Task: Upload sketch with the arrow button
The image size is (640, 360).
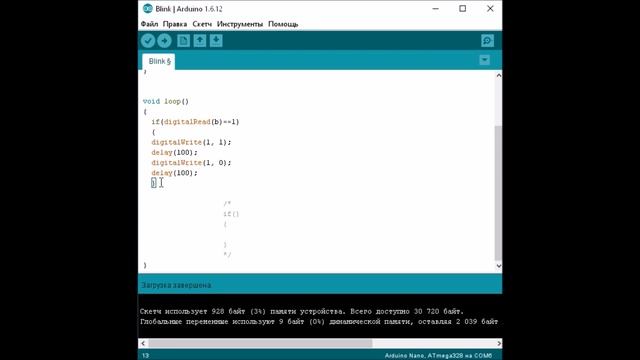Action: pyautogui.click(x=164, y=41)
